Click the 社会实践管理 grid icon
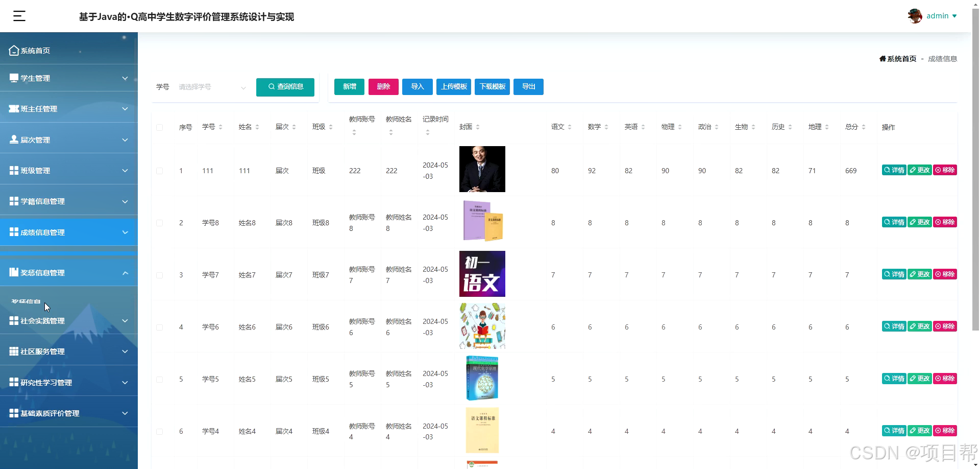The width and height of the screenshot is (980, 469). coord(14,320)
